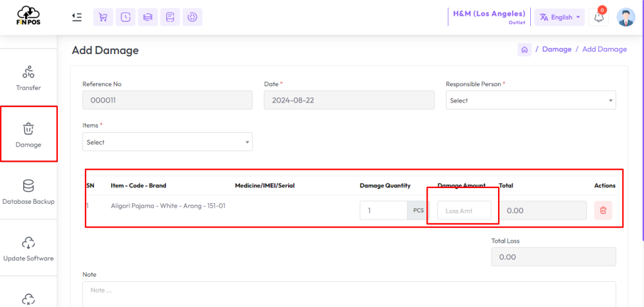644x307 pixels.
Task: Click the Date field 2024-08-22
Action: pos(349,100)
